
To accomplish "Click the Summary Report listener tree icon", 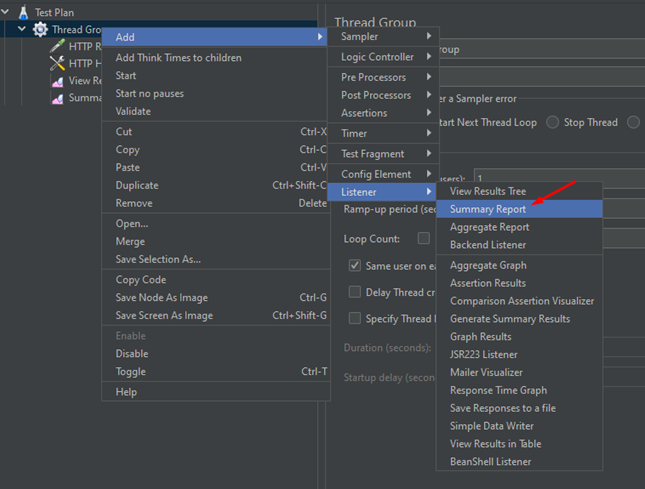I will pos(57,98).
